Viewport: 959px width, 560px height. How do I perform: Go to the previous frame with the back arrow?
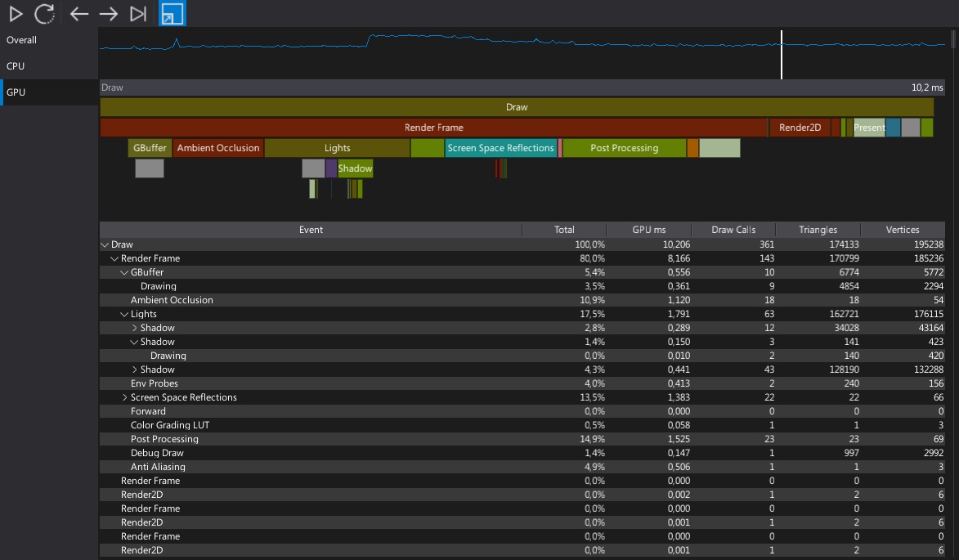pyautogui.click(x=78, y=13)
